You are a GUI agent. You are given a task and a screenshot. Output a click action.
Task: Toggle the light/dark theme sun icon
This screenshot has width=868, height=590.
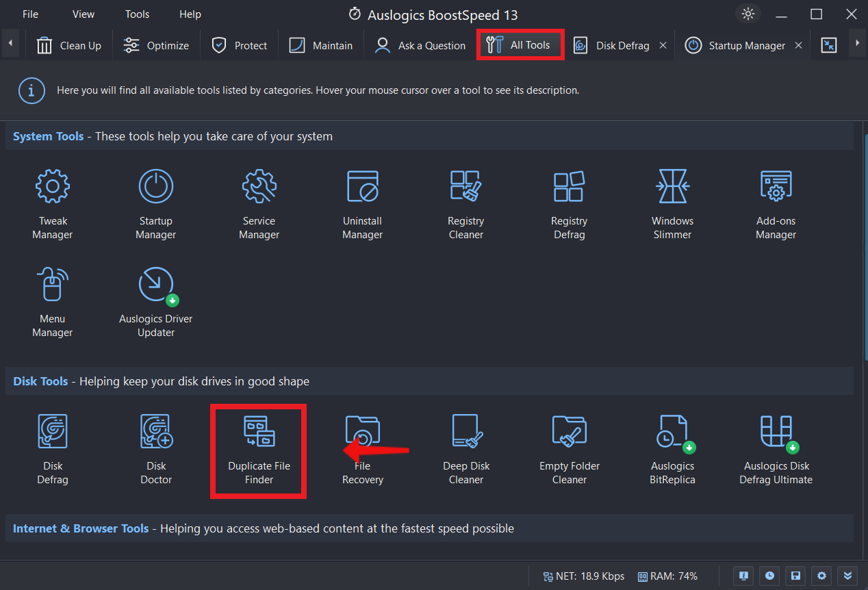pyautogui.click(x=748, y=14)
